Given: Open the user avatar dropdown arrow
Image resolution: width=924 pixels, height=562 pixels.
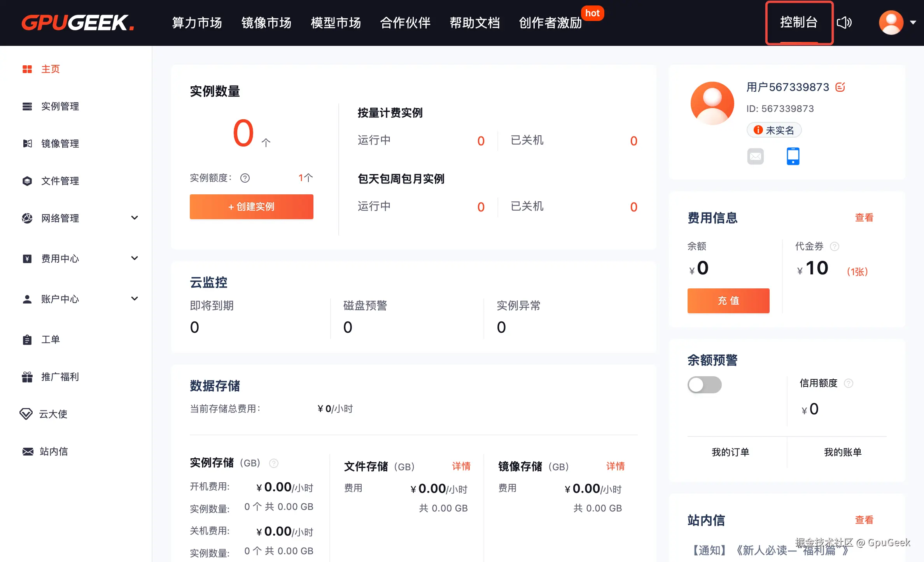Looking at the screenshot, I should (x=913, y=23).
